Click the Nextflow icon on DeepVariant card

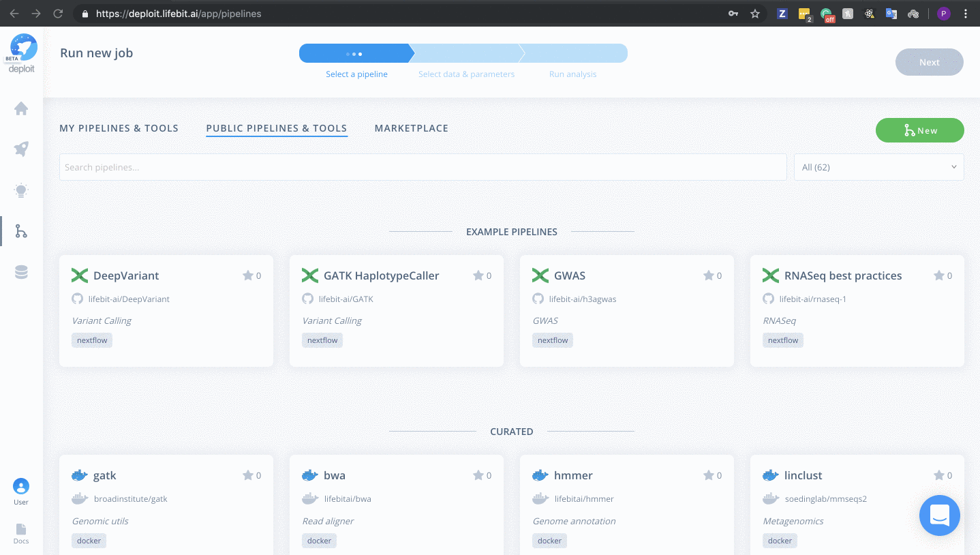click(x=80, y=275)
